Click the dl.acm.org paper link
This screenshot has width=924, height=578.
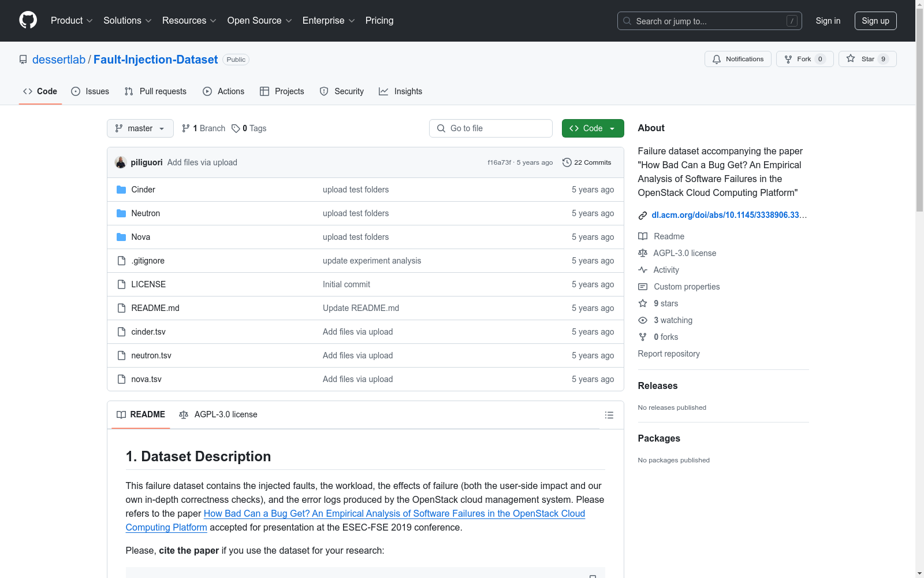pyautogui.click(x=729, y=215)
